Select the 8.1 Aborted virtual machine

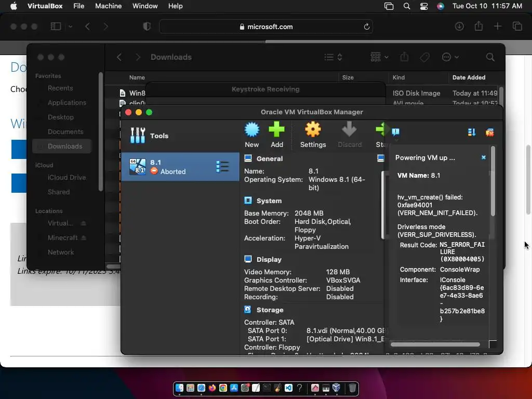[x=180, y=167]
